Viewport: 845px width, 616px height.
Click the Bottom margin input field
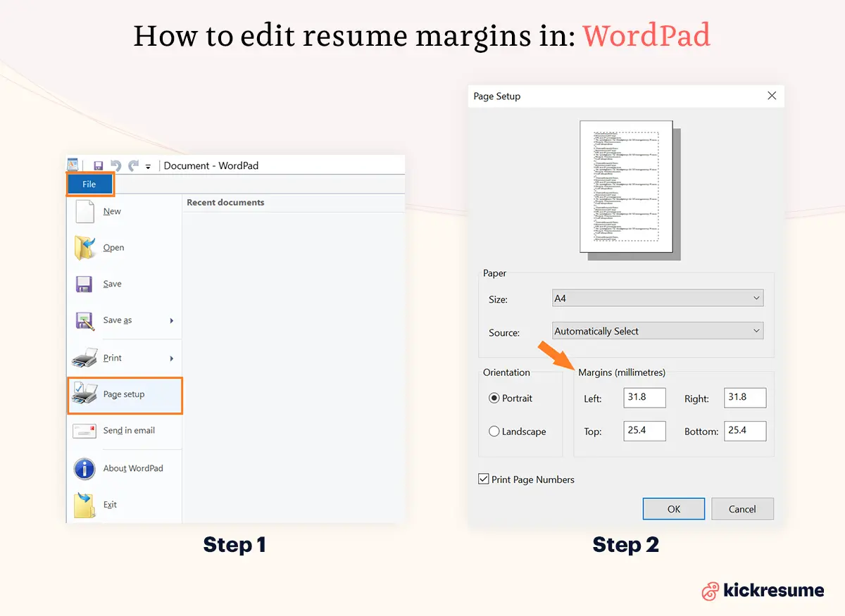coord(745,430)
